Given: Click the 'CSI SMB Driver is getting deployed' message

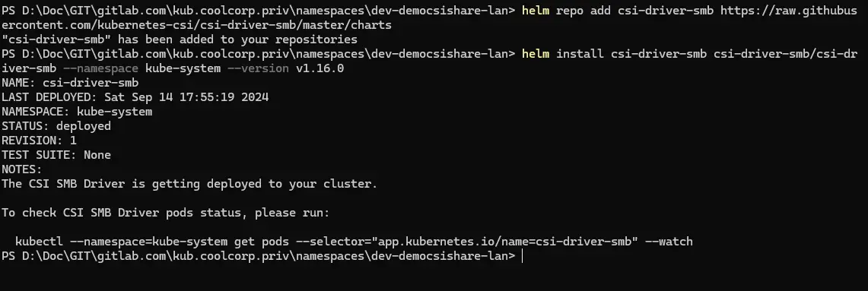Looking at the screenshot, I should 189,183.
